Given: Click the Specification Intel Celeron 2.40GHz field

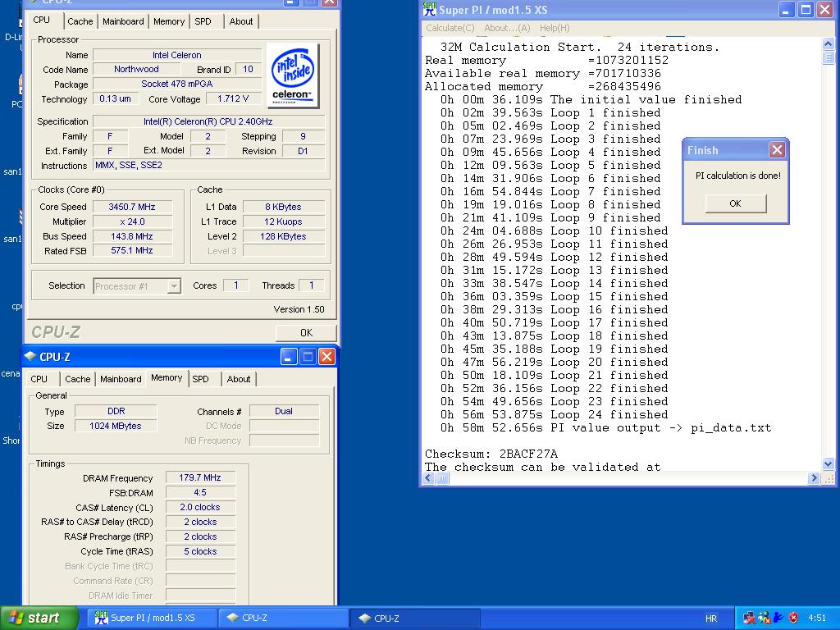Looking at the screenshot, I should pos(208,121).
